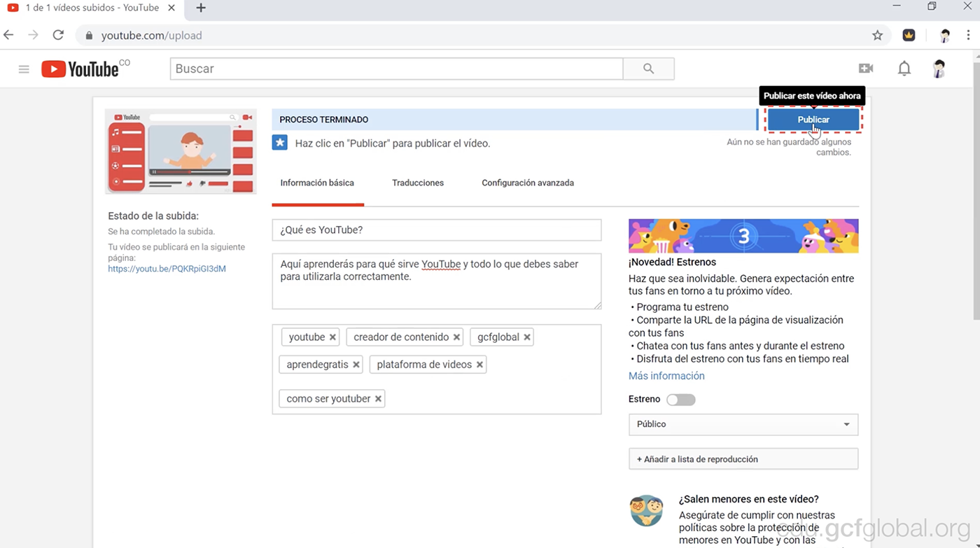
Task: Remove the 'aprendegratis' tag
Action: 356,365
